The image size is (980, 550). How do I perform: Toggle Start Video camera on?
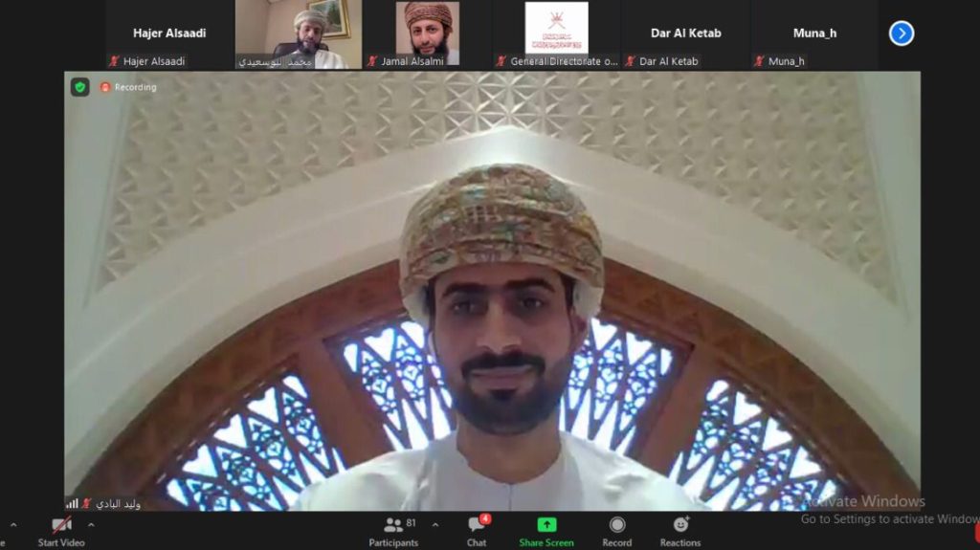click(61, 531)
